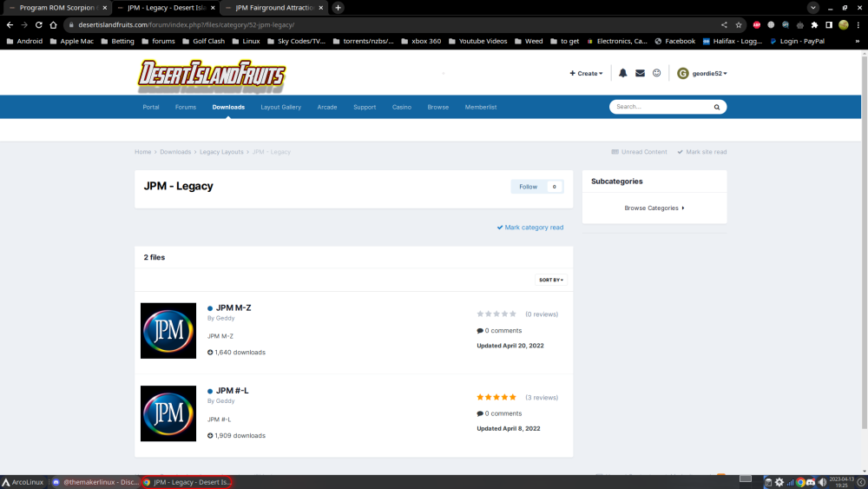Open the notifications bell icon
The width and height of the screenshot is (868, 489).
(x=622, y=73)
